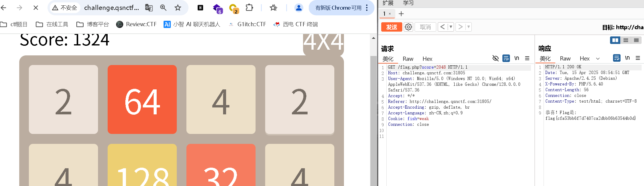The width and height of the screenshot is (644, 186).
Task: Open the ctf题目 bookmark folder
Action: tap(14, 24)
